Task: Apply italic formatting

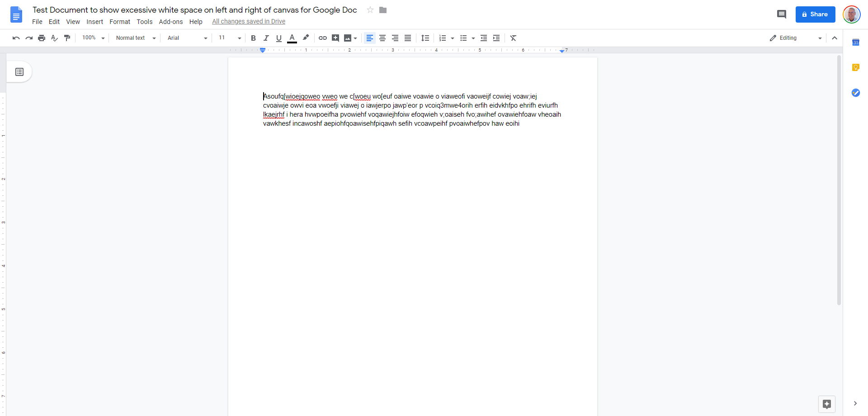Action: click(x=266, y=38)
